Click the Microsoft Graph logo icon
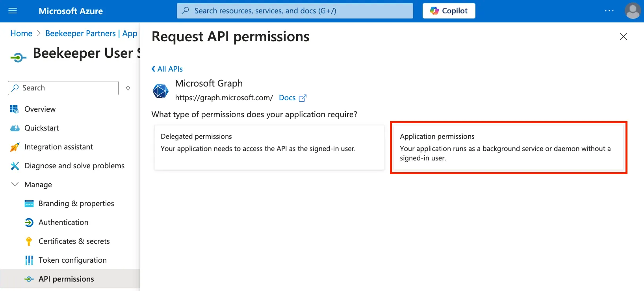Screen dimensions: 644x291 (161, 91)
